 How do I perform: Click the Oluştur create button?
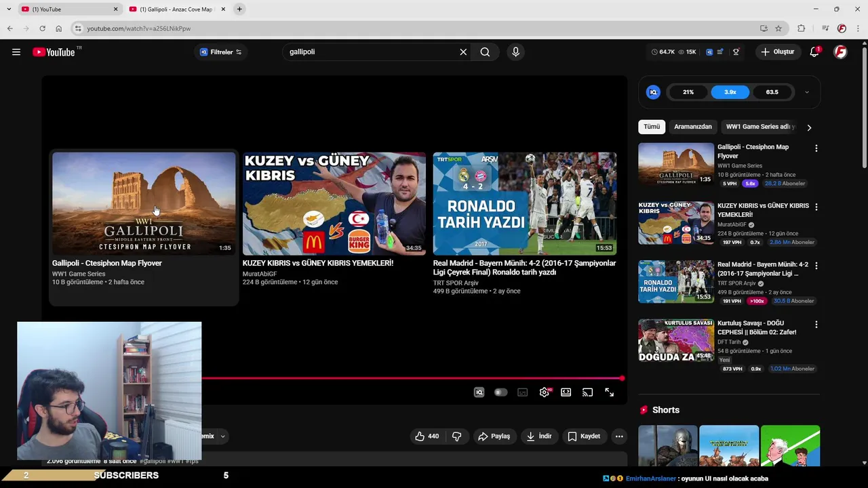pos(777,52)
